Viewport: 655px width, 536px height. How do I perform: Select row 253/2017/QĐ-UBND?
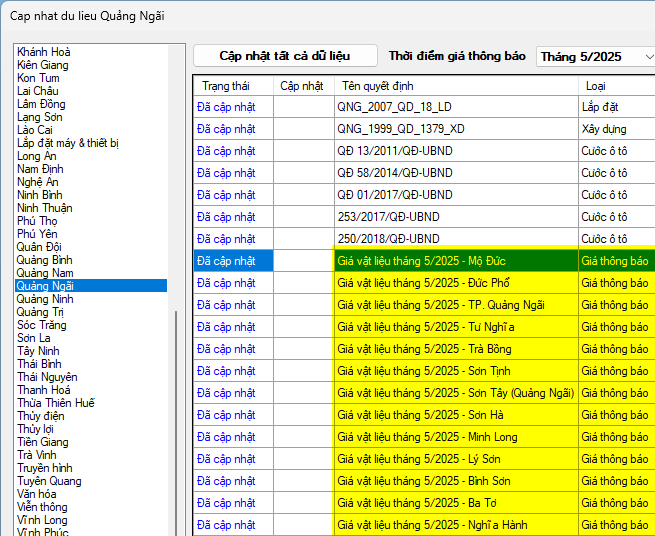pyautogui.click(x=424, y=217)
